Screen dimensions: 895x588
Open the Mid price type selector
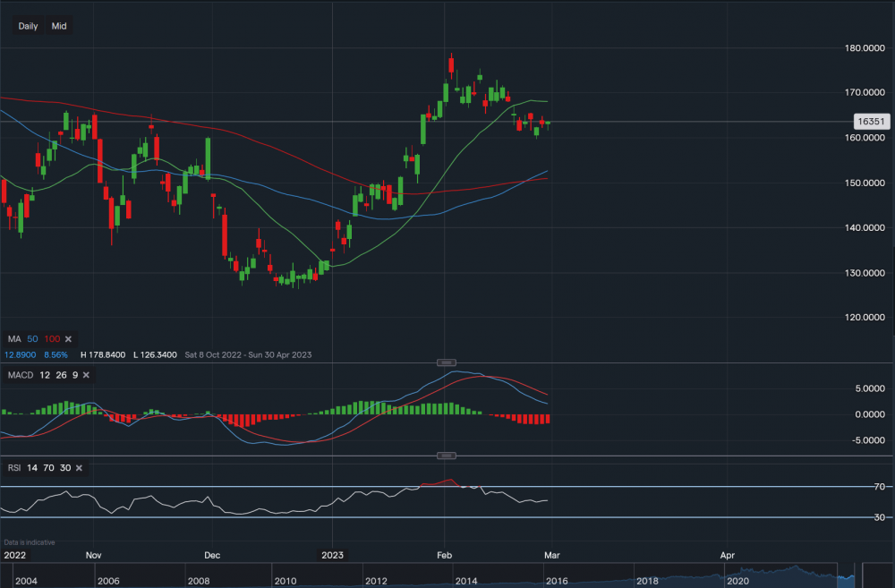pyautogui.click(x=59, y=26)
